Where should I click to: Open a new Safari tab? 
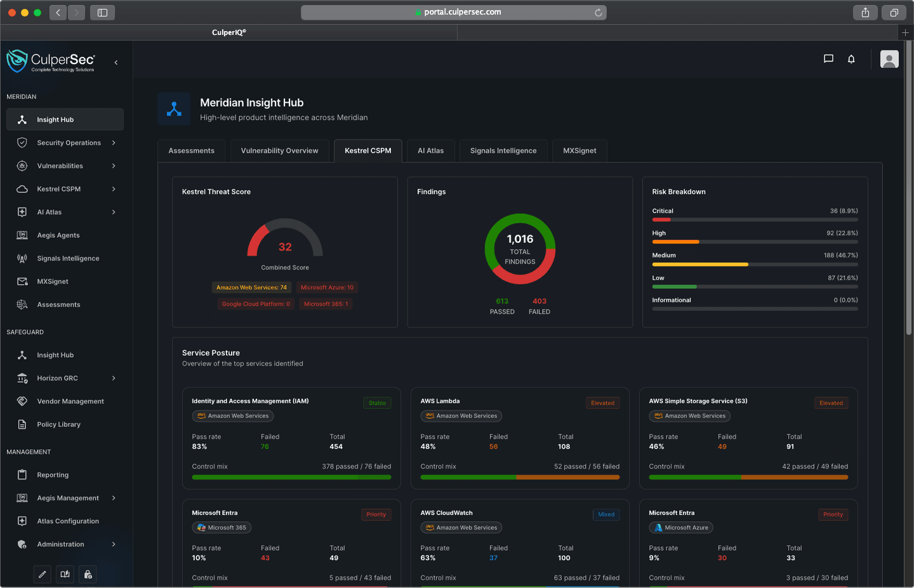905,32
